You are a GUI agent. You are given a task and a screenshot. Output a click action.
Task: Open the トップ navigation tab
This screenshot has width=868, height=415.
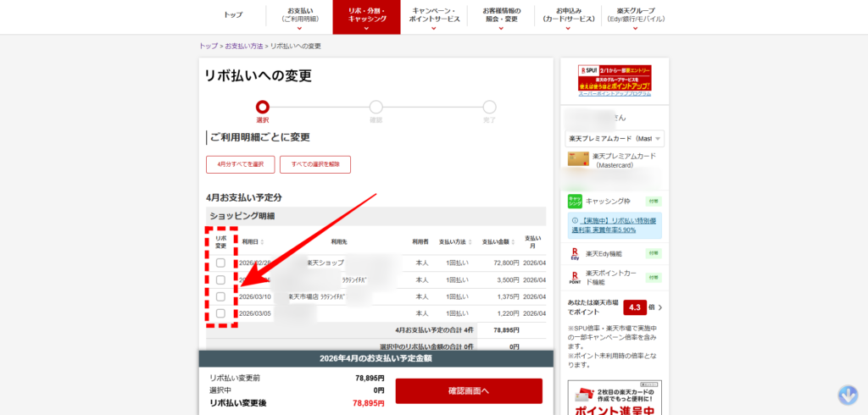tap(232, 15)
